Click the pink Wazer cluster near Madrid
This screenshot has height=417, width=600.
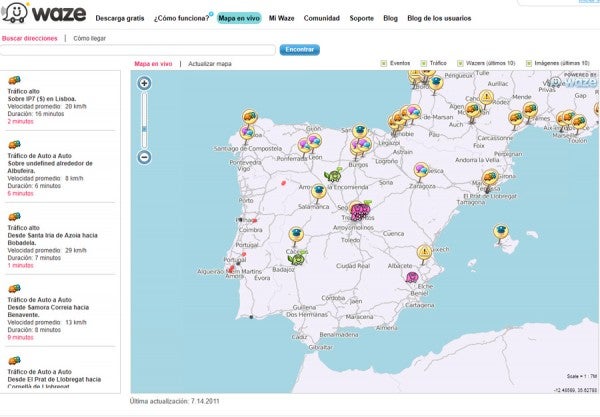360,212
